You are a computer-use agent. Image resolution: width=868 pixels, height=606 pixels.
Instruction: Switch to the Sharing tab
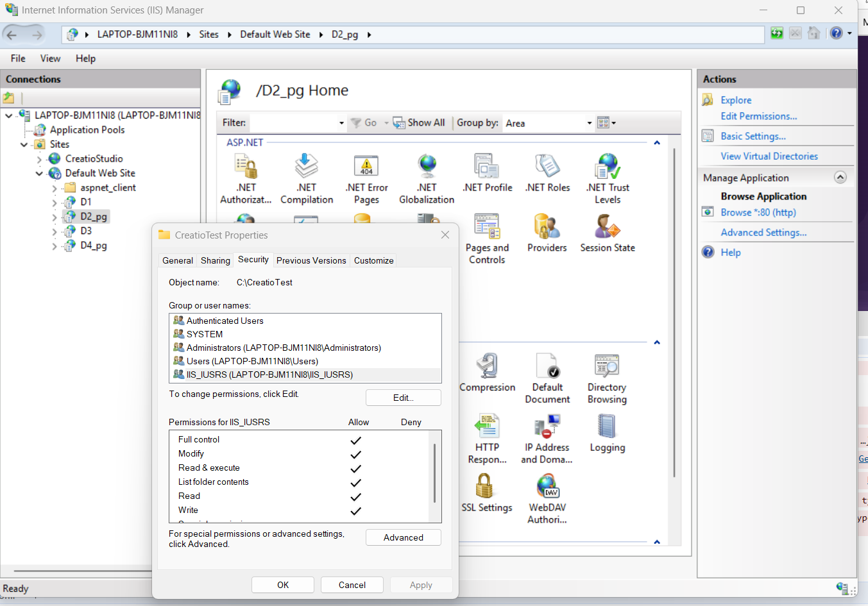[216, 260]
